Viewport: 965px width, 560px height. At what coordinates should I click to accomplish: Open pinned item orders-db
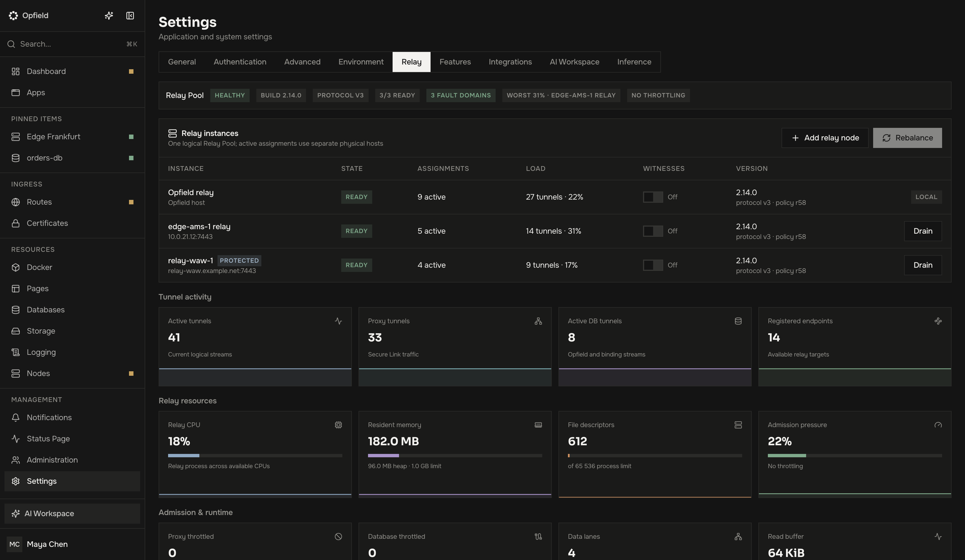[72, 158]
